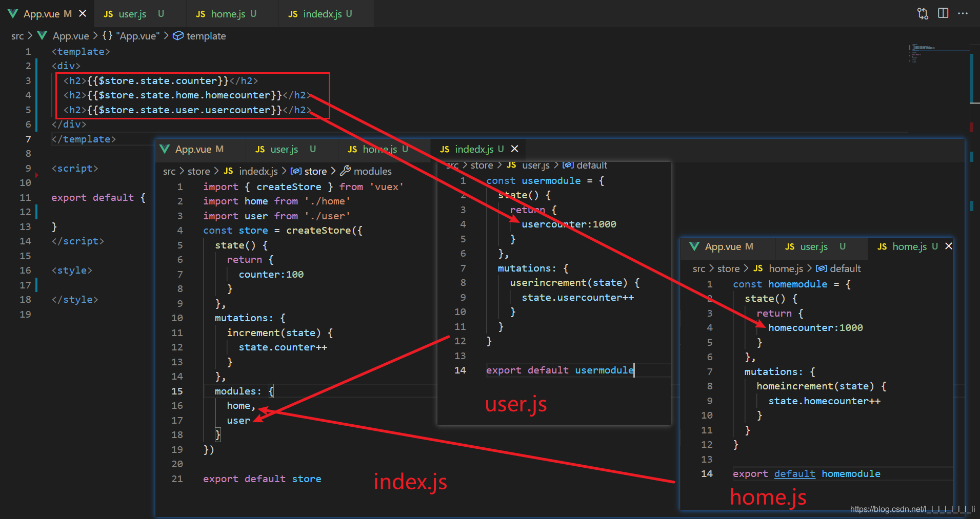
Task: Open the default symbol breadcrumb in user.js window
Action: pos(585,165)
